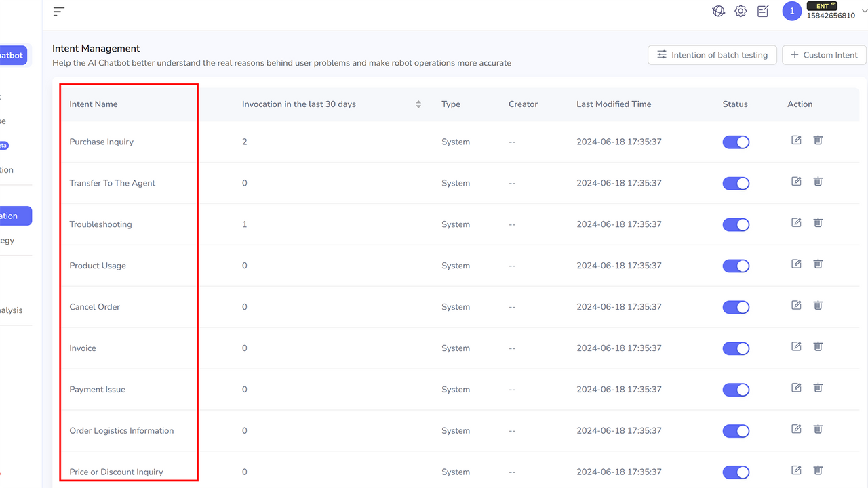The width and height of the screenshot is (868, 488).
Task: Turn off the Invoice intent status
Action: click(736, 348)
